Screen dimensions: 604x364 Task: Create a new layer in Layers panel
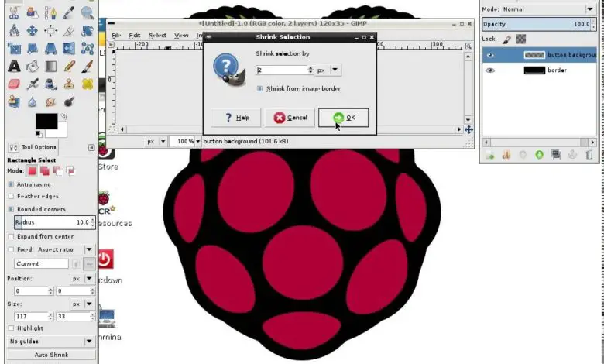coord(490,155)
